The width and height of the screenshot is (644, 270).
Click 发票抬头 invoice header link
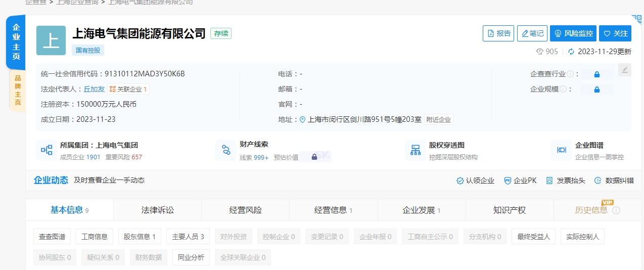566,181
